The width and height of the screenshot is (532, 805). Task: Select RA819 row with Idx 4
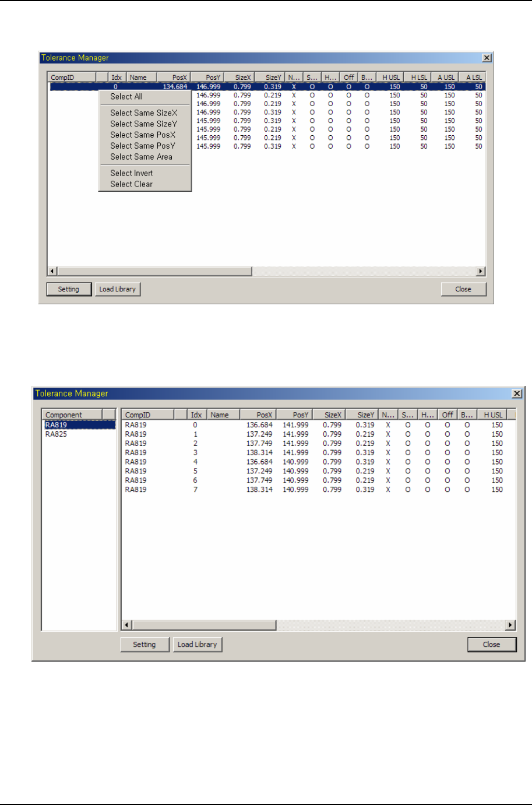pyautogui.click(x=318, y=462)
